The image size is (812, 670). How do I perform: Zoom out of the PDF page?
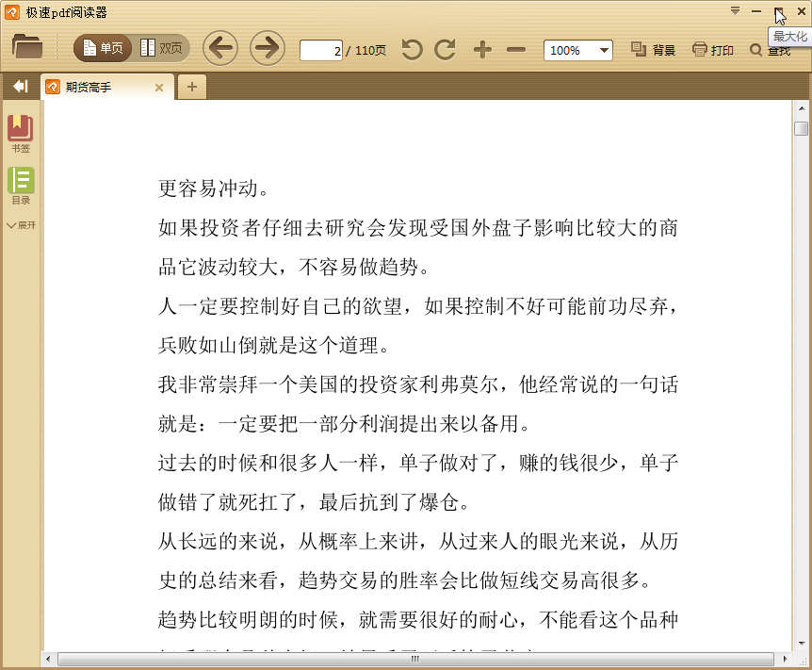(515, 49)
